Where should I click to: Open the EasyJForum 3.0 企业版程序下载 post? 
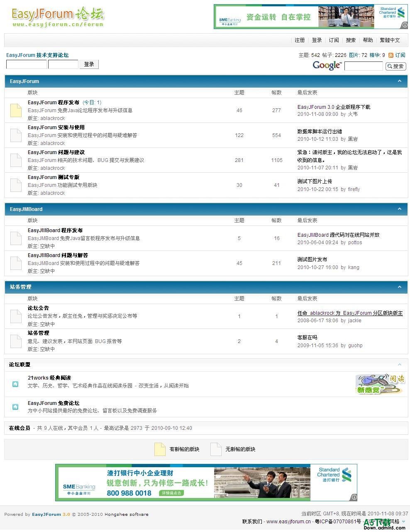point(334,107)
